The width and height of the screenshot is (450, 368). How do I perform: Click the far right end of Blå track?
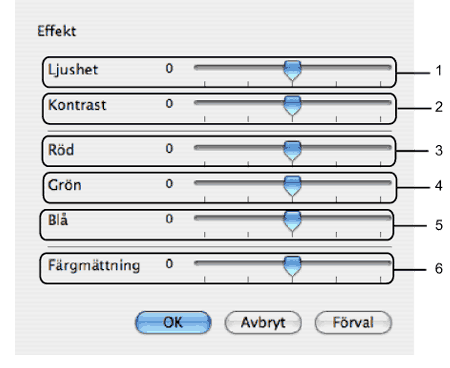pyautogui.click(x=388, y=218)
